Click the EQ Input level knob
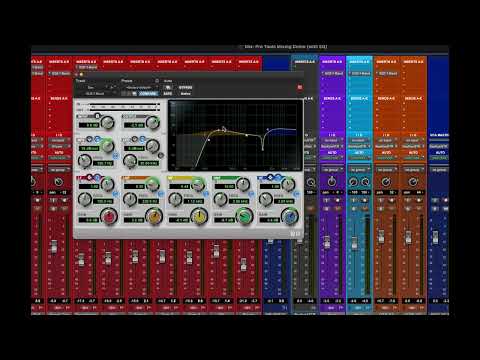 pos(107,123)
